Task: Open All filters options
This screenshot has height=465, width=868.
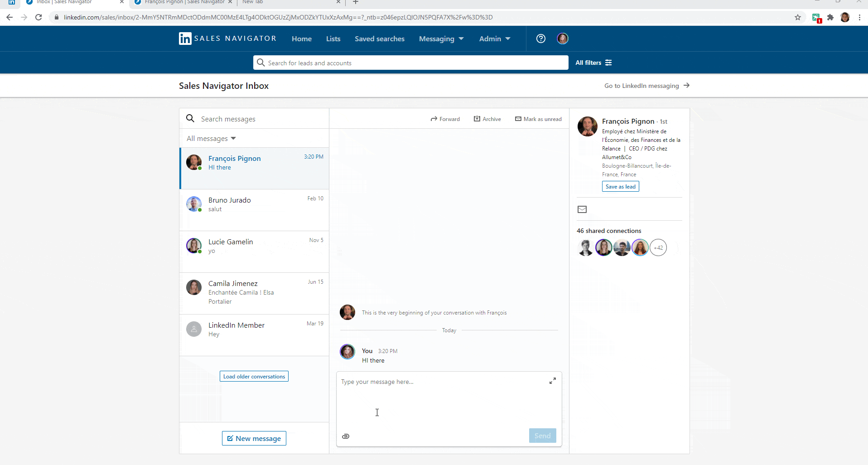Action: pos(593,63)
